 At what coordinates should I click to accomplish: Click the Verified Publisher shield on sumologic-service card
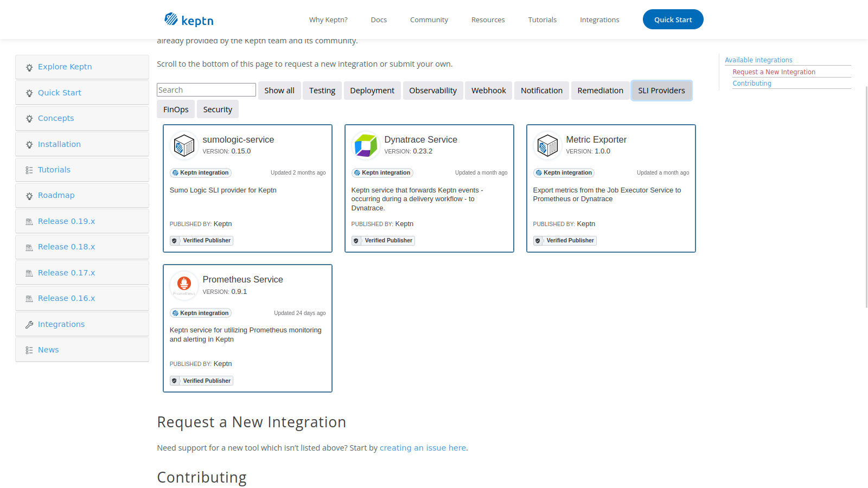[x=174, y=241]
